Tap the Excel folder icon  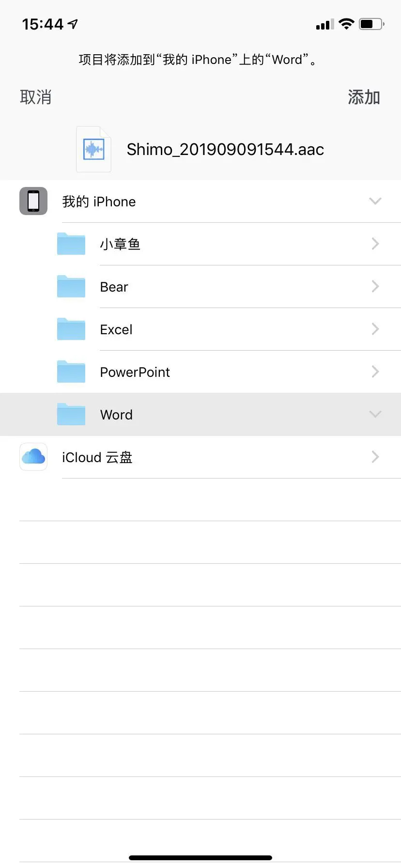(71, 329)
